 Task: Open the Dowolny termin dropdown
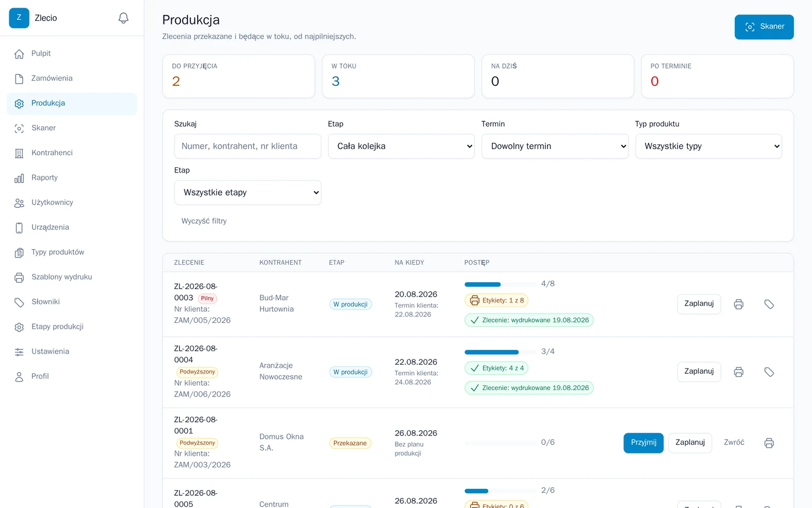coord(555,146)
